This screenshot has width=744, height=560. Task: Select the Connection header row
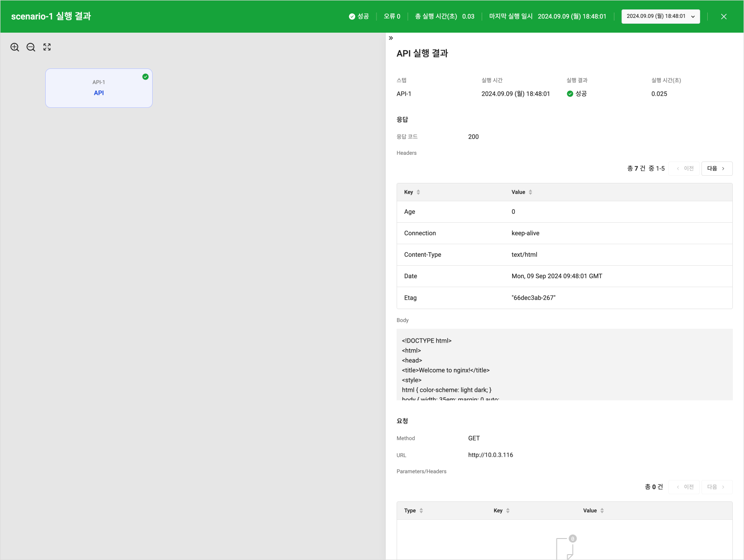[x=564, y=233]
